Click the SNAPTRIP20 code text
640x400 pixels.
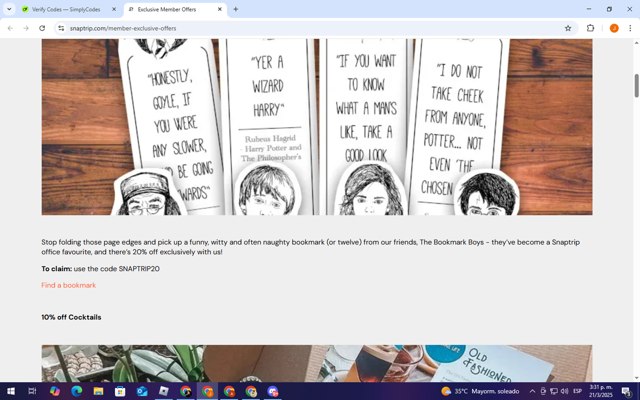point(139,269)
